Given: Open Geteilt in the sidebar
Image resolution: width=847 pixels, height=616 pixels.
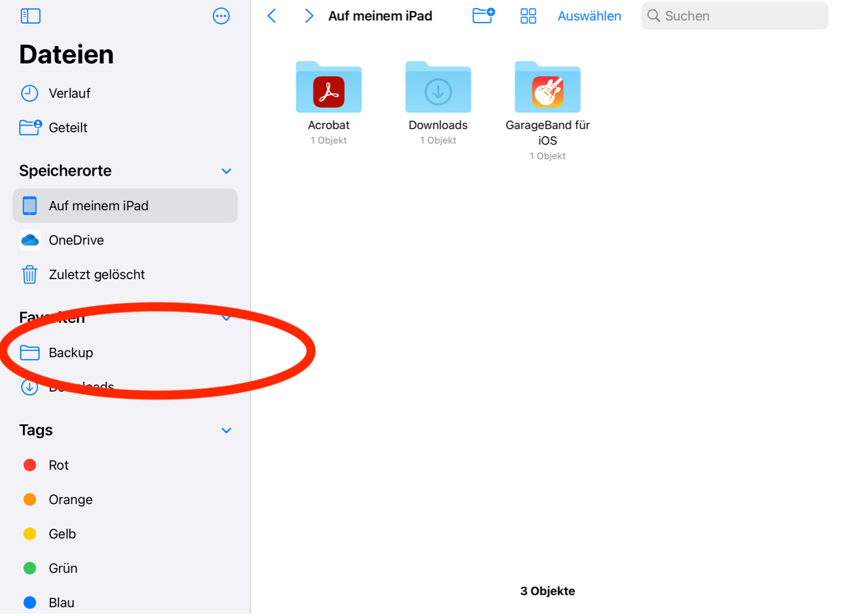Looking at the screenshot, I should (x=68, y=128).
